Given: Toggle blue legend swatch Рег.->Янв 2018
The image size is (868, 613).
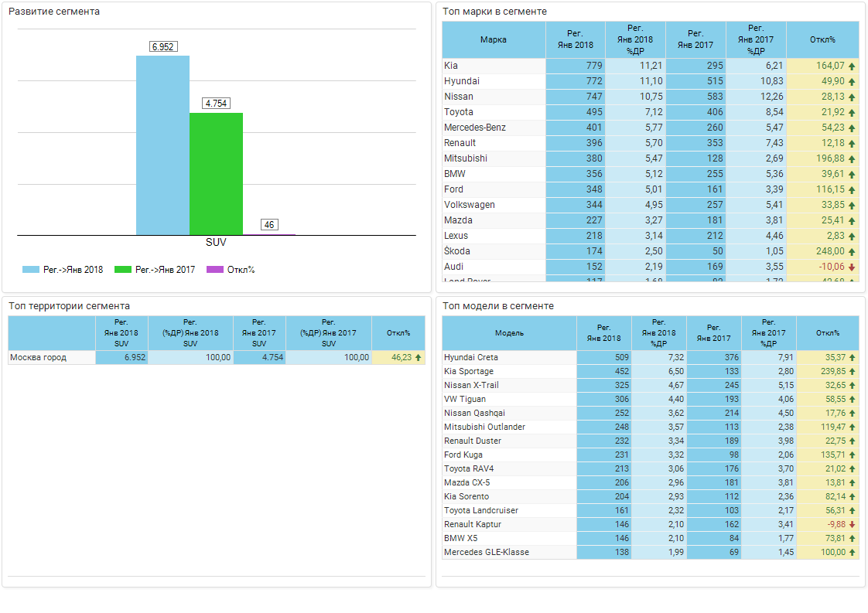Looking at the screenshot, I should click(x=30, y=270).
